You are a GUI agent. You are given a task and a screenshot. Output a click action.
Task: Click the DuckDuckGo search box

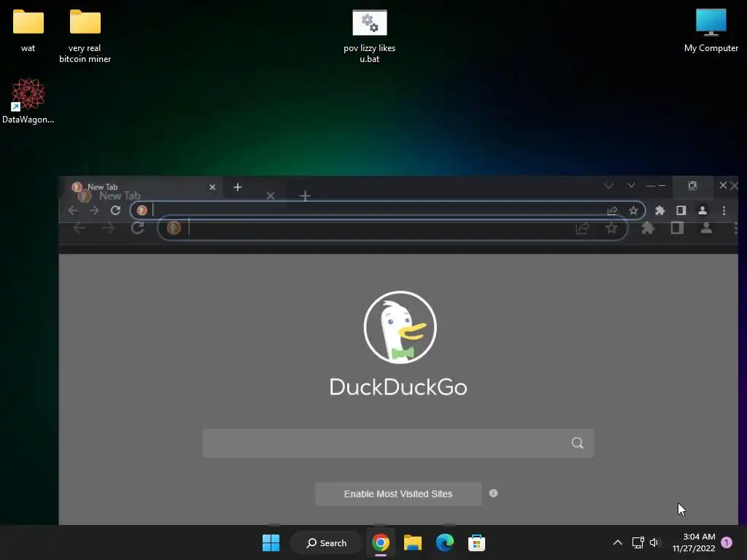click(398, 443)
